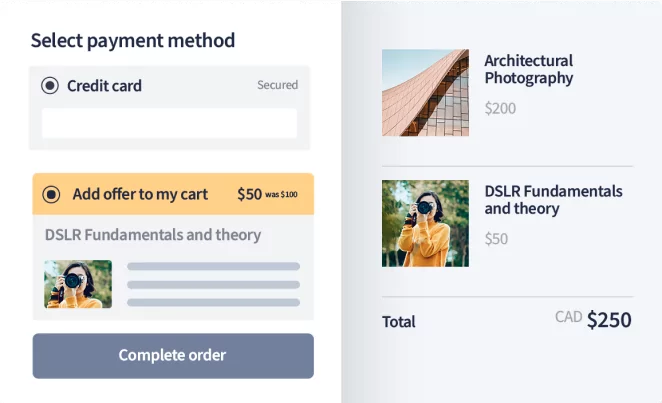This screenshot has width=662, height=403.
Task: Click the Add offer to my cart label
Action: click(x=140, y=194)
